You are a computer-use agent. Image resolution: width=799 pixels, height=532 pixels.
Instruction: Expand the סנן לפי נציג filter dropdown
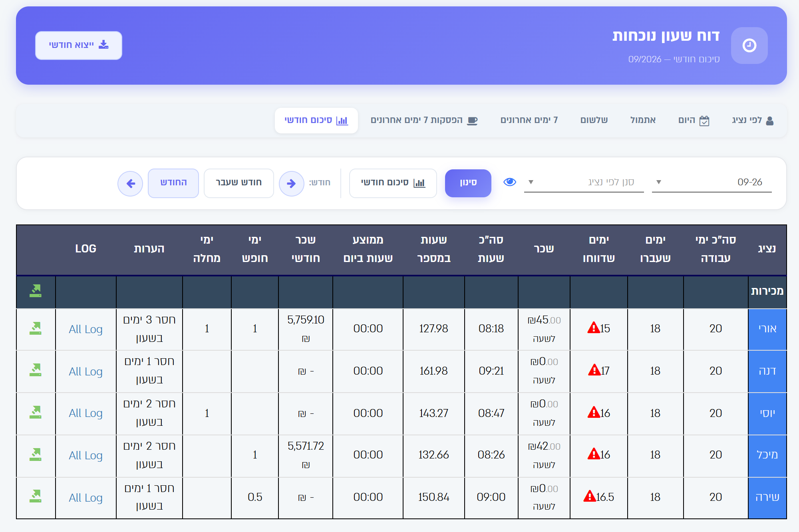click(584, 182)
